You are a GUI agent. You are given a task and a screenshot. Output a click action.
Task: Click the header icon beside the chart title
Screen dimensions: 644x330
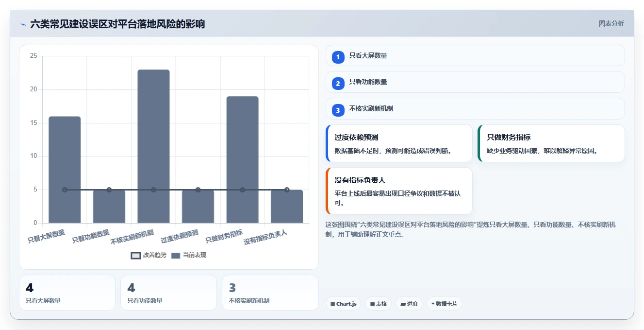pos(23,24)
